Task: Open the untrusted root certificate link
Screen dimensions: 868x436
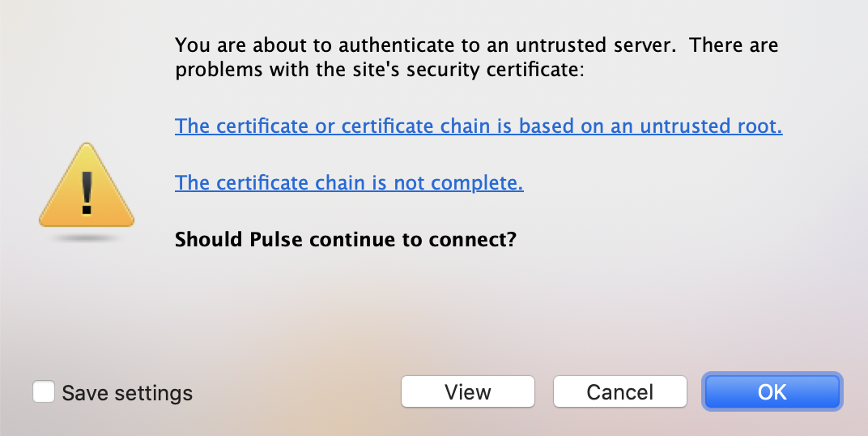Action: [x=479, y=126]
